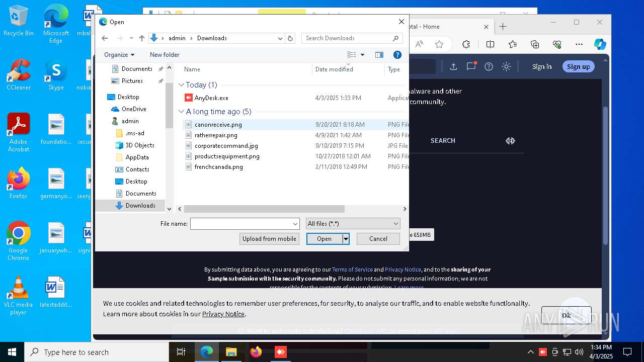The image size is (644, 362).
Task: Open Documents pinned quick access item
Action: [137, 69]
